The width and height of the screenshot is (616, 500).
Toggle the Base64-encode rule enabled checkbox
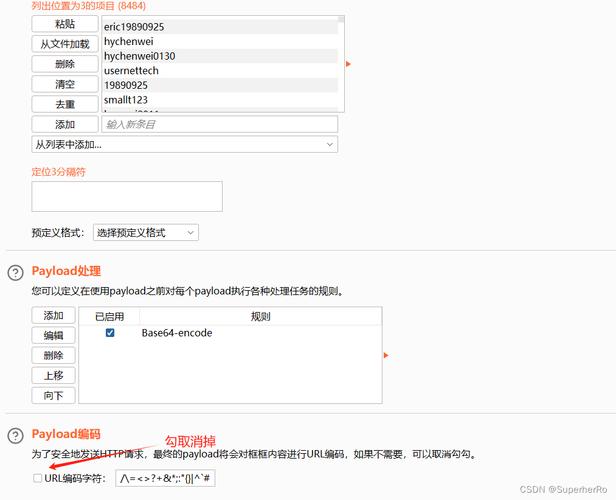point(110,333)
